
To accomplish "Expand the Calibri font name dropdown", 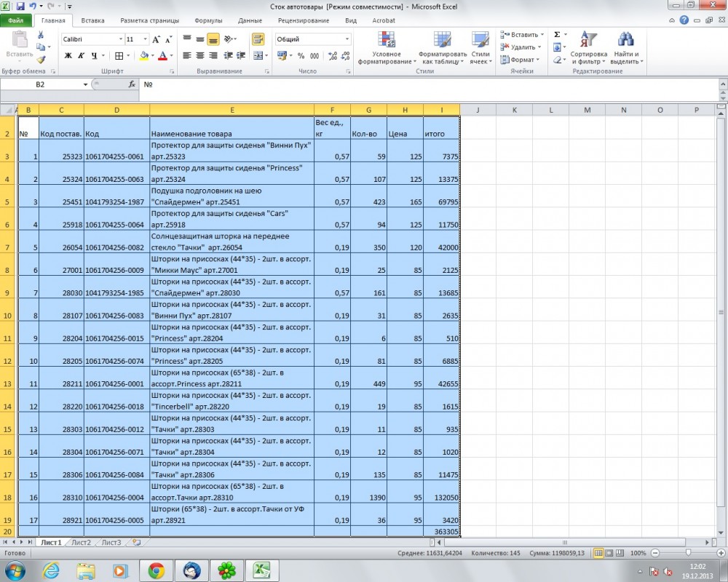I will (x=121, y=39).
